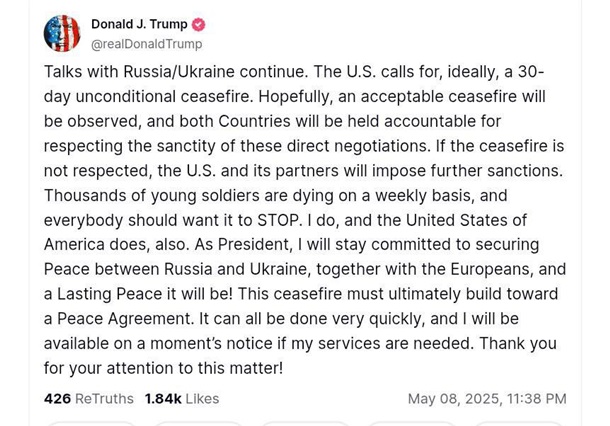The width and height of the screenshot is (610, 426).
Task: View the 1.84k Likes list
Action: click(181, 398)
